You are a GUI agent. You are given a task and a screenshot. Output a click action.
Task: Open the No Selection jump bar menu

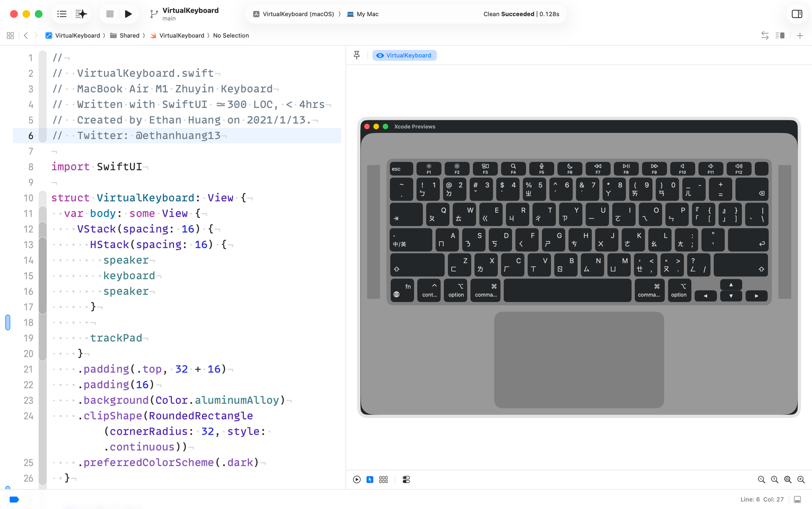click(231, 36)
